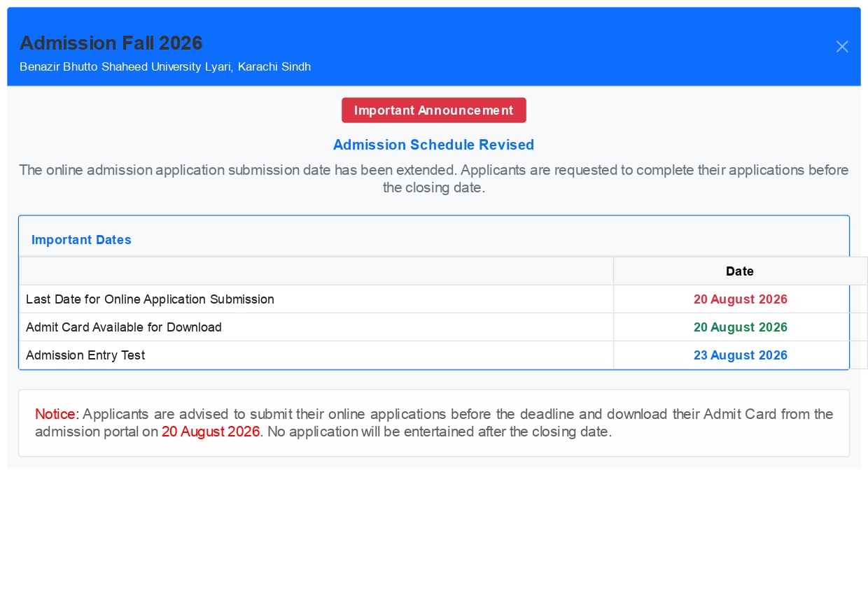Click the red 'Notice:' label
This screenshot has width=868, height=612.
(x=57, y=414)
